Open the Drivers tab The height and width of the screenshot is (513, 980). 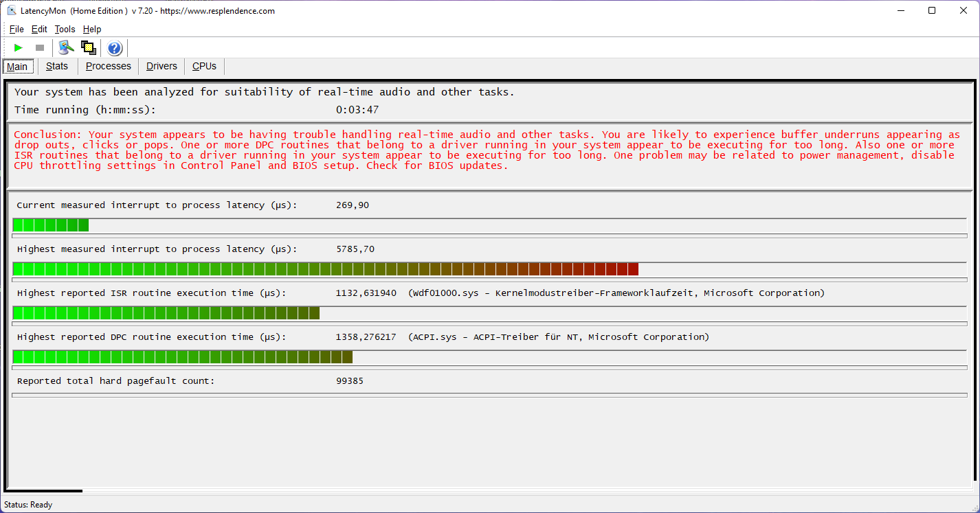tap(162, 67)
